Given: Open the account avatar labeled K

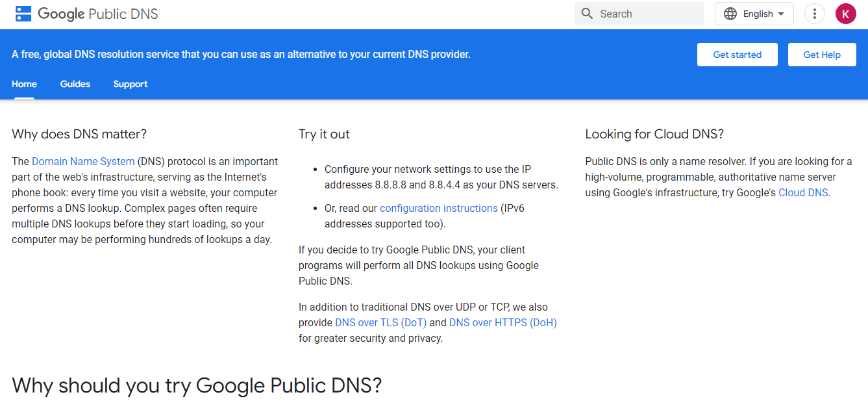Looking at the screenshot, I should (x=845, y=14).
